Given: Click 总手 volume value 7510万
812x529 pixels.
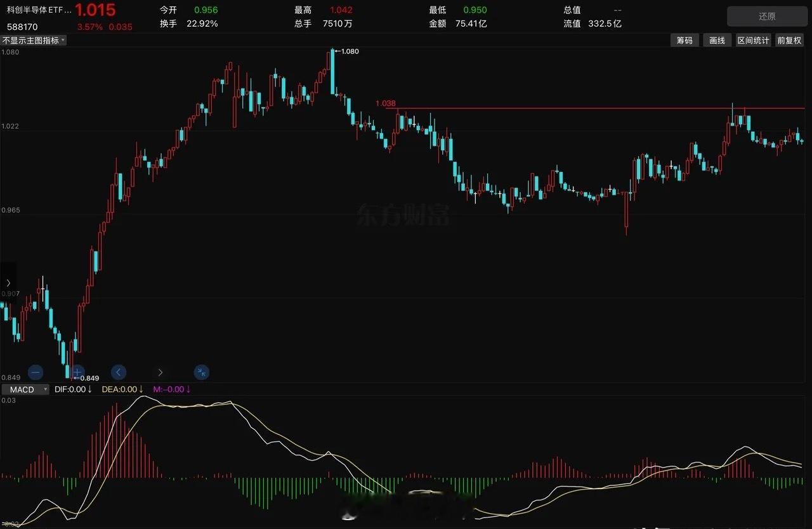Looking at the screenshot, I should click(337, 23).
